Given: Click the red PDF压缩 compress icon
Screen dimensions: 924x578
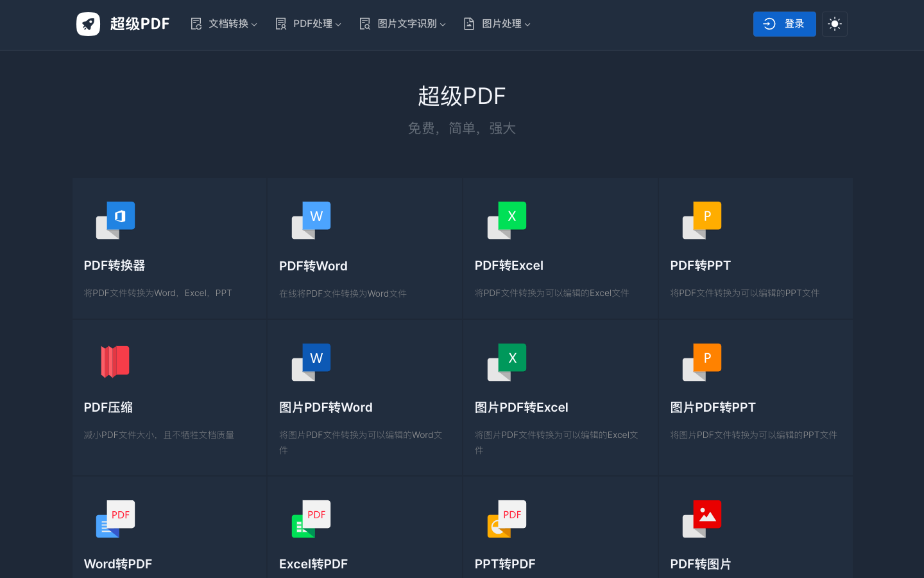Looking at the screenshot, I should (x=116, y=362).
